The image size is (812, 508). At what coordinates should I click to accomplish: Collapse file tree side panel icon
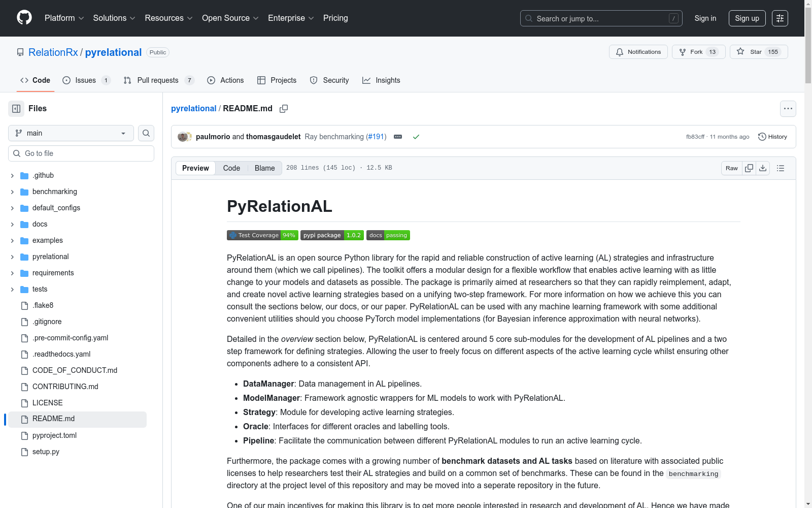coord(16,109)
